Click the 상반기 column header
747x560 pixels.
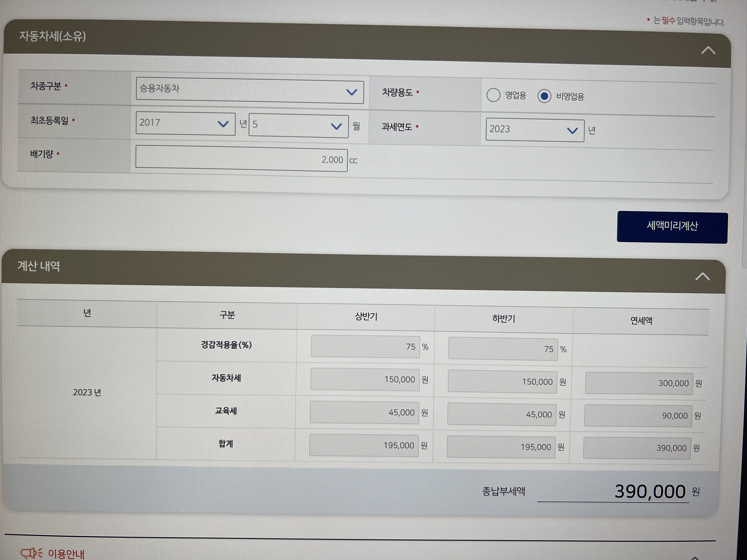pyautogui.click(x=366, y=317)
